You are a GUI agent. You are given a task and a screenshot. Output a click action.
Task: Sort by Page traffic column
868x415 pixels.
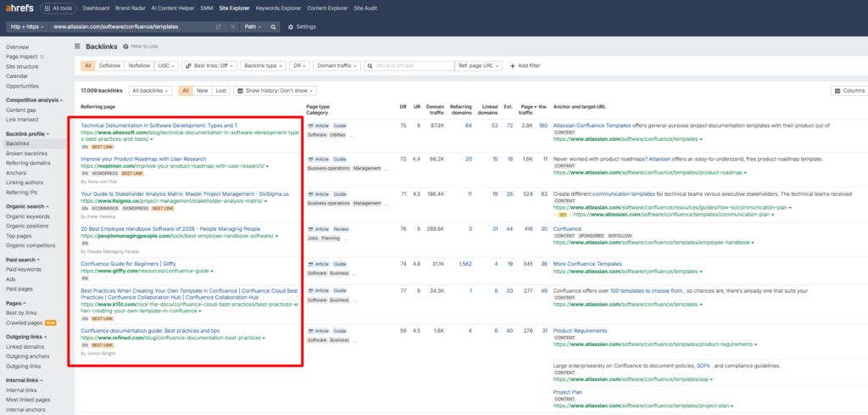[528, 109]
